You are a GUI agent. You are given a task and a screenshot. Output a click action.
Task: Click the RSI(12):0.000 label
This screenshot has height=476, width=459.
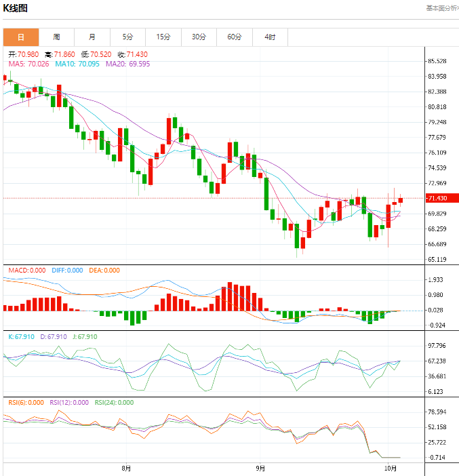(69, 403)
